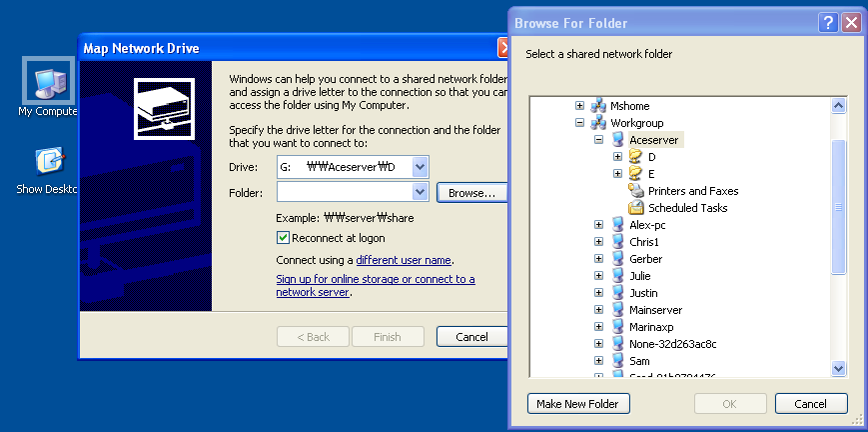Click the Mshome network group icon

pos(598,105)
